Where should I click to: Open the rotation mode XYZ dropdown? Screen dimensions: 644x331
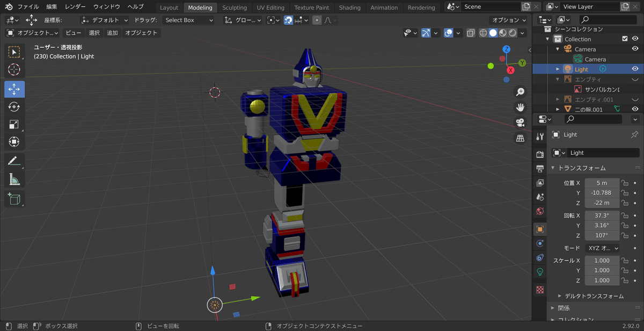[602, 248]
